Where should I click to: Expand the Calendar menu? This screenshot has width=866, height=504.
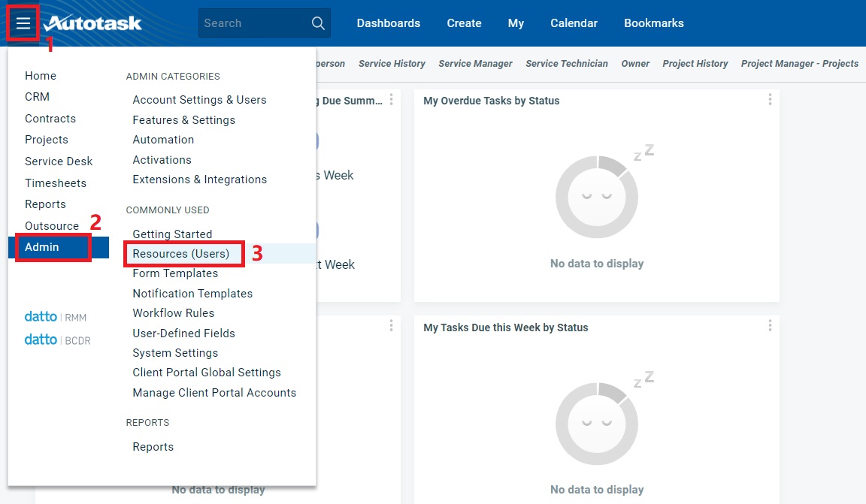coord(574,23)
